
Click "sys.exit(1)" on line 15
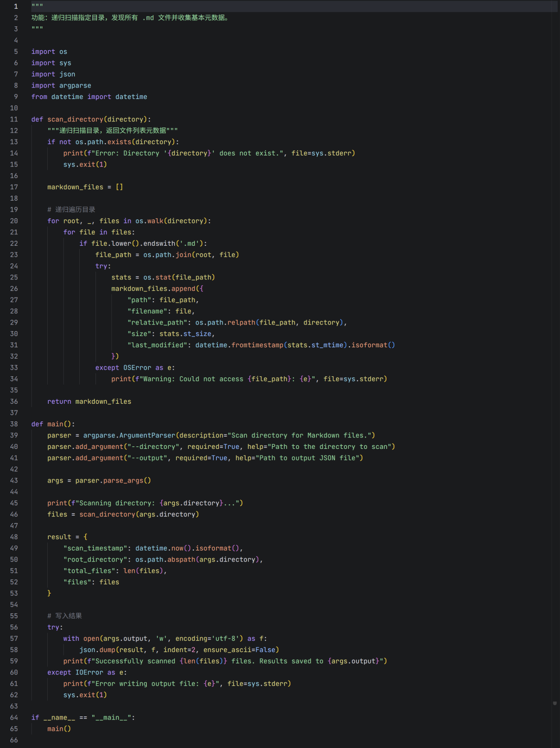pos(85,165)
